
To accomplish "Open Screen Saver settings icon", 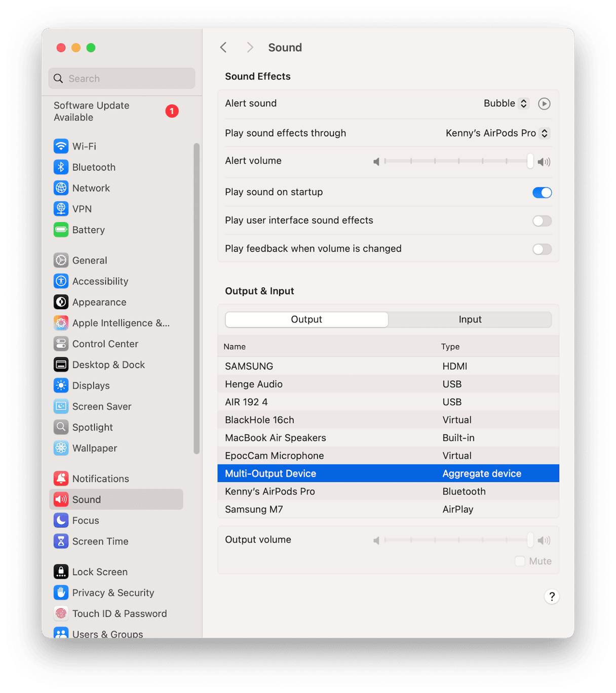I will [x=61, y=406].
